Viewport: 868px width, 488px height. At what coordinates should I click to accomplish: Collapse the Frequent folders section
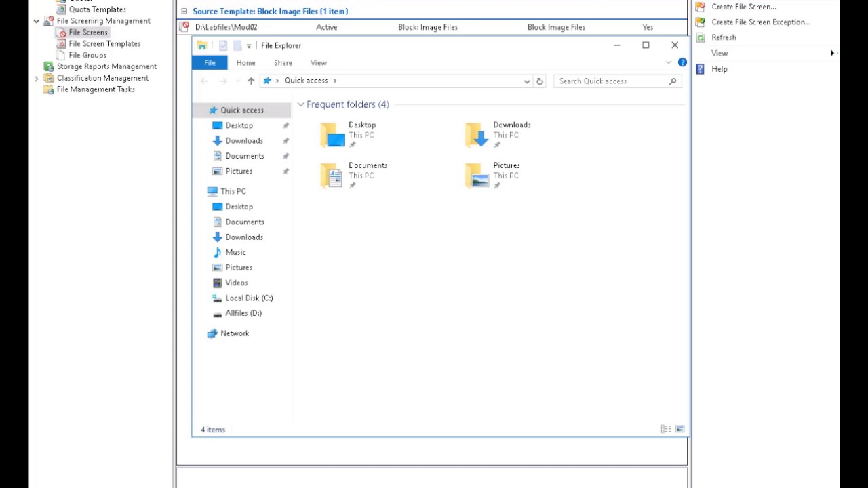pos(301,104)
